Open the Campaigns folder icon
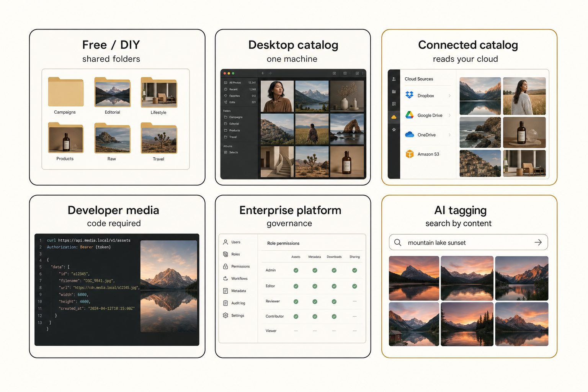Viewport: 588px width, 392px height. [65, 92]
